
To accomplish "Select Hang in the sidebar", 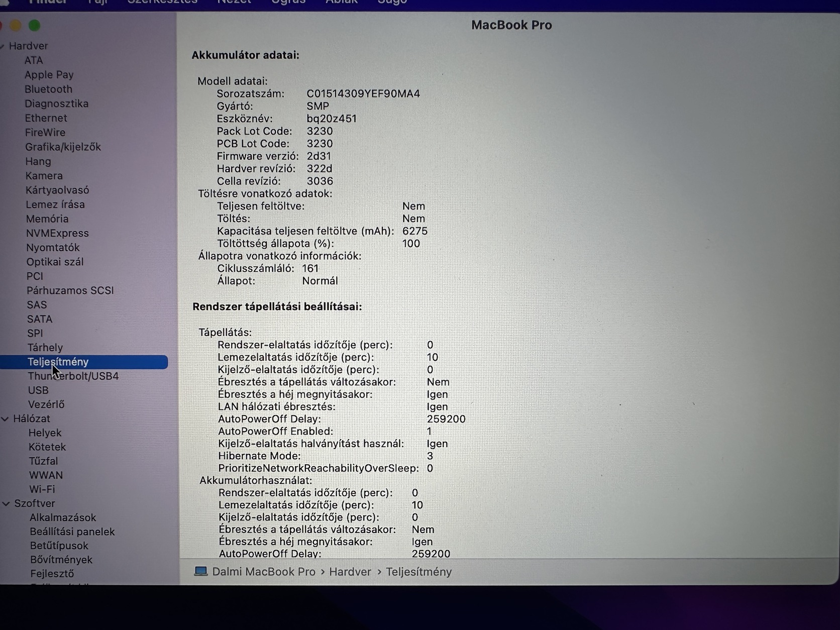I will tap(38, 161).
